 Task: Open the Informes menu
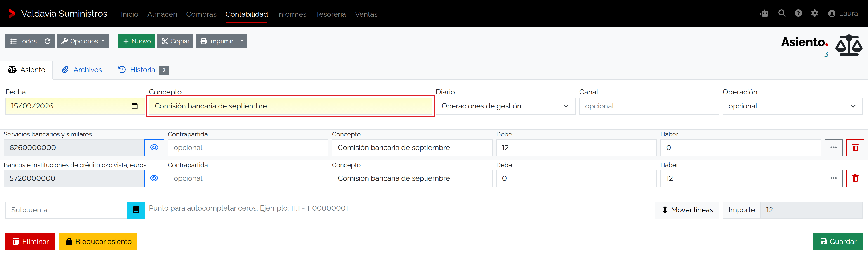(x=291, y=14)
